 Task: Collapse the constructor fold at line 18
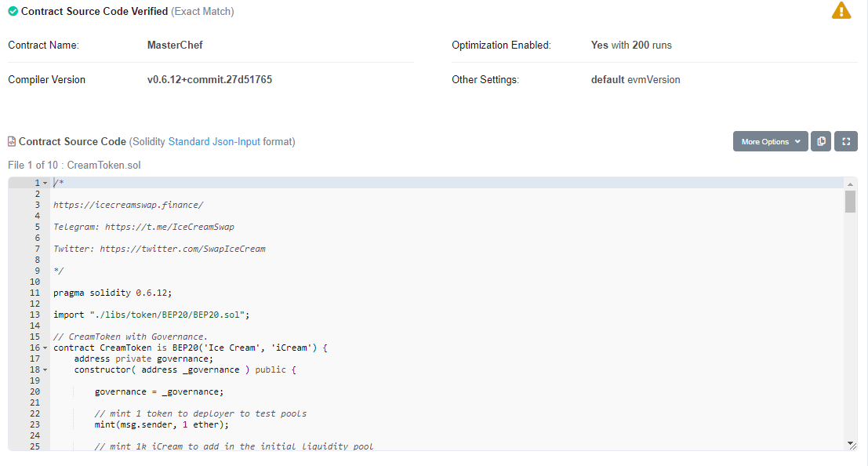tap(45, 370)
